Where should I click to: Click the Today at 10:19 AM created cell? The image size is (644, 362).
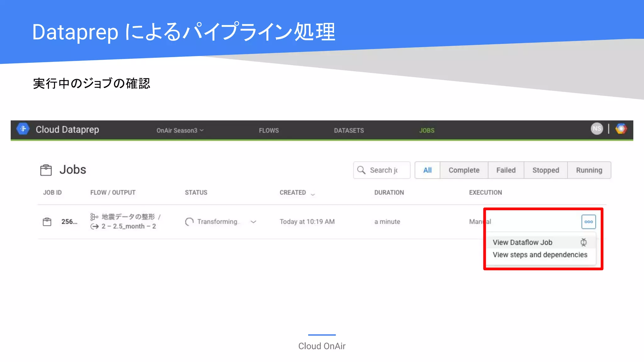307,222
